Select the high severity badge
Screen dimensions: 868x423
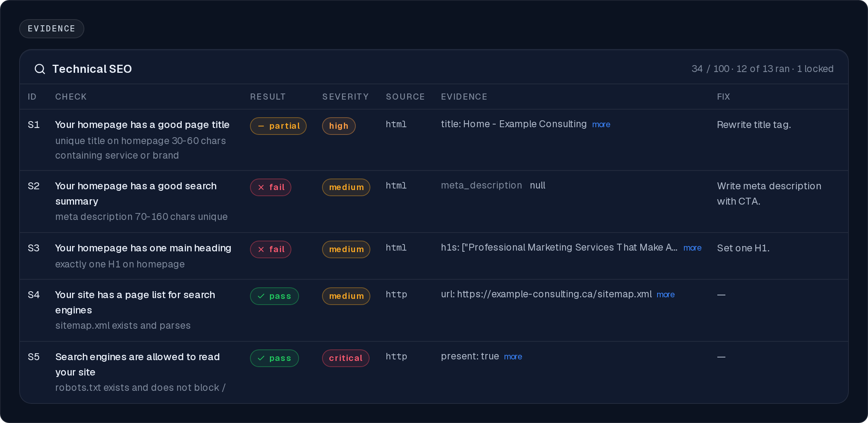pos(339,126)
